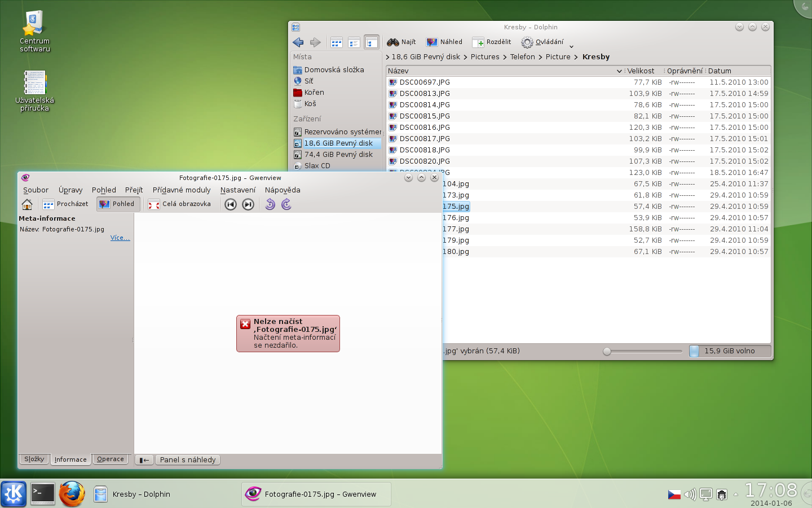
Task: Click the Více... link under Meta-informace
Action: 120,238
